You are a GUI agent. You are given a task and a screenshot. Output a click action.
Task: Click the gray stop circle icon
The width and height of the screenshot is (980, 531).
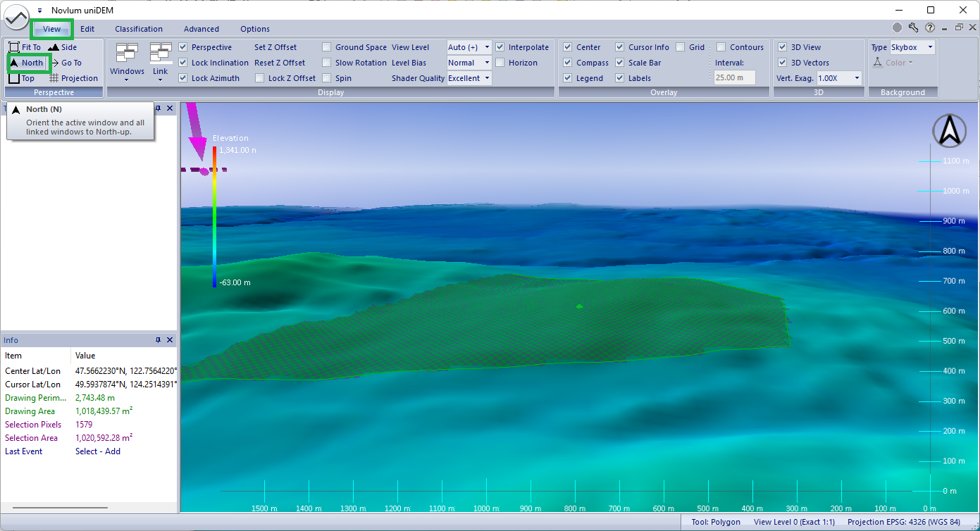pyautogui.click(x=897, y=28)
